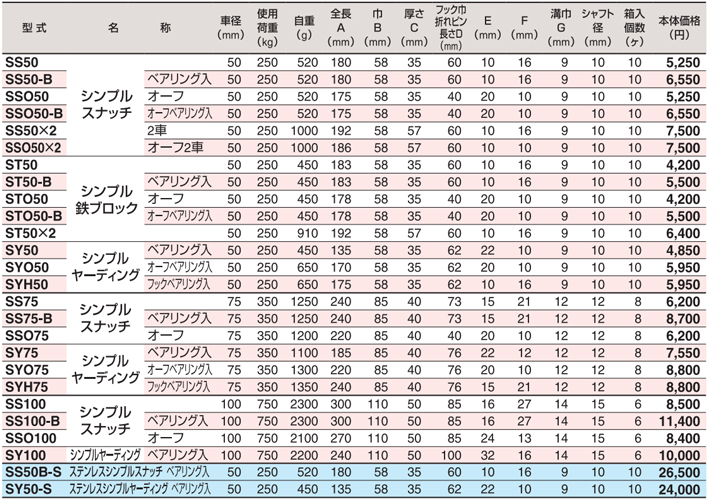Click the オーフ2車 label
Viewport: 708px width, 500px height.
175,148
